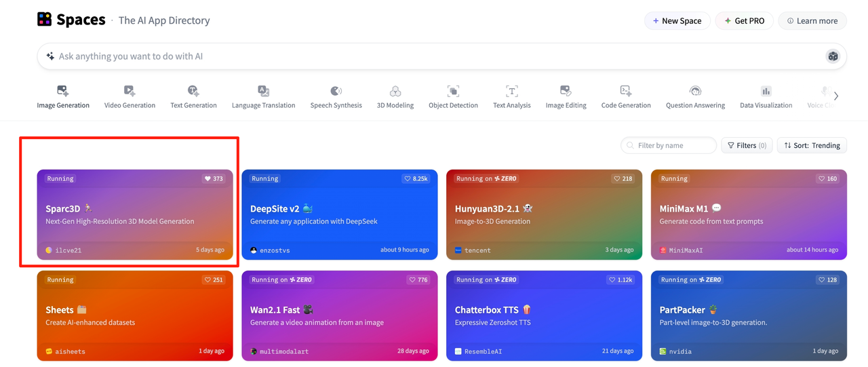Screen dimensions: 868x367
Task: Select the Video Generation category icon
Action: pos(130,91)
